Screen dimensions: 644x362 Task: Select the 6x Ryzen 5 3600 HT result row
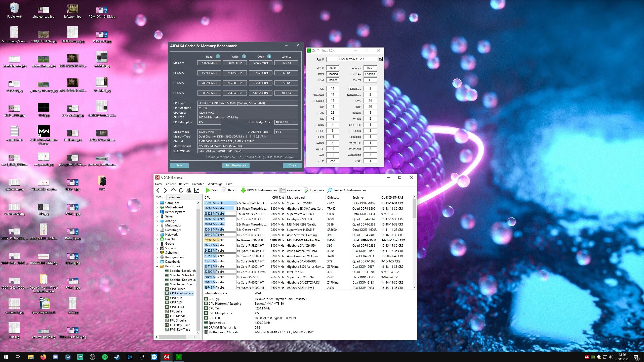[307, 240]
